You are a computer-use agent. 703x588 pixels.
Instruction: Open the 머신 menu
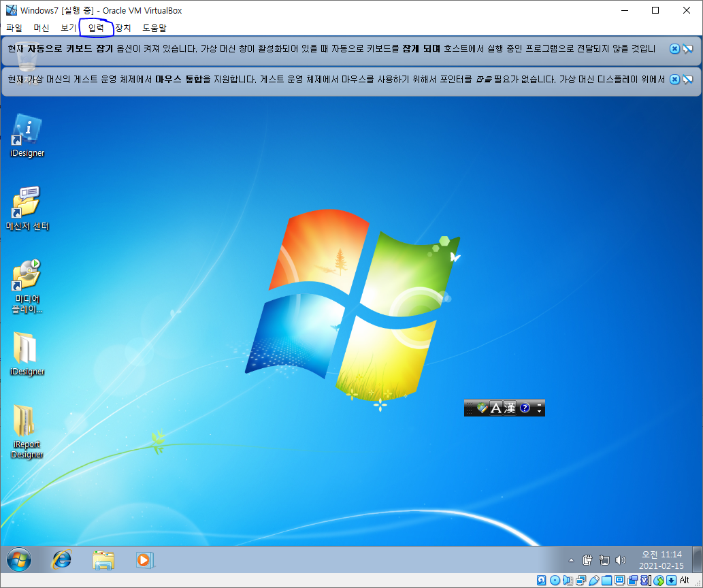click(42, 28)
